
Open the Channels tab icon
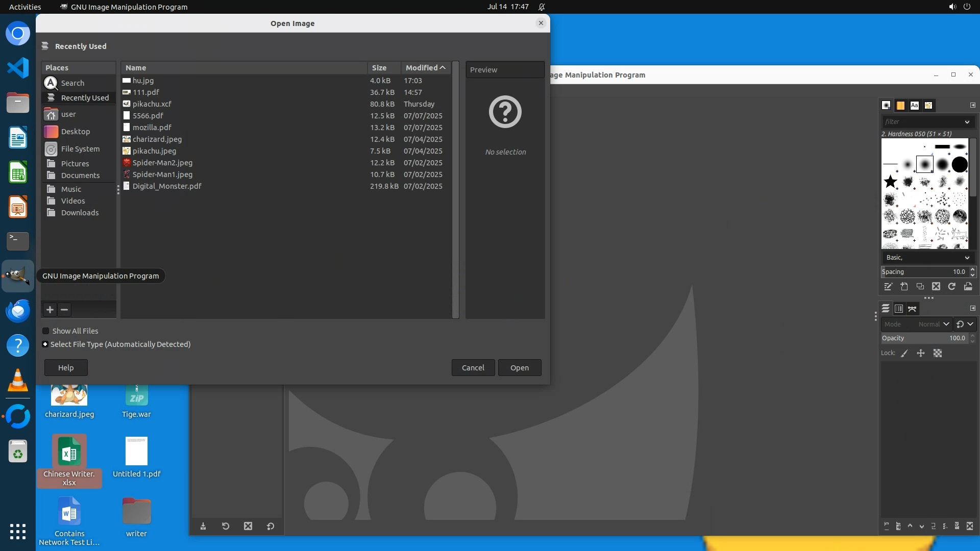899,309
